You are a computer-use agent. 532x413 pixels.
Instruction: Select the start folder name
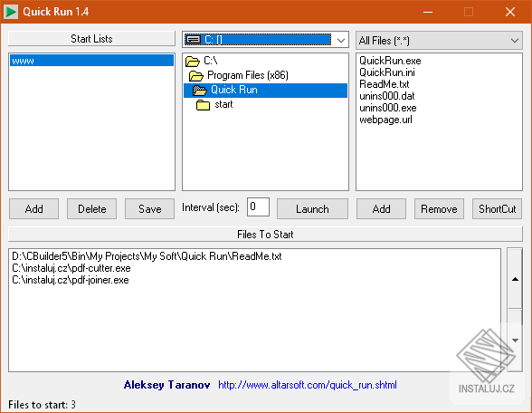(x=224, y=104)
